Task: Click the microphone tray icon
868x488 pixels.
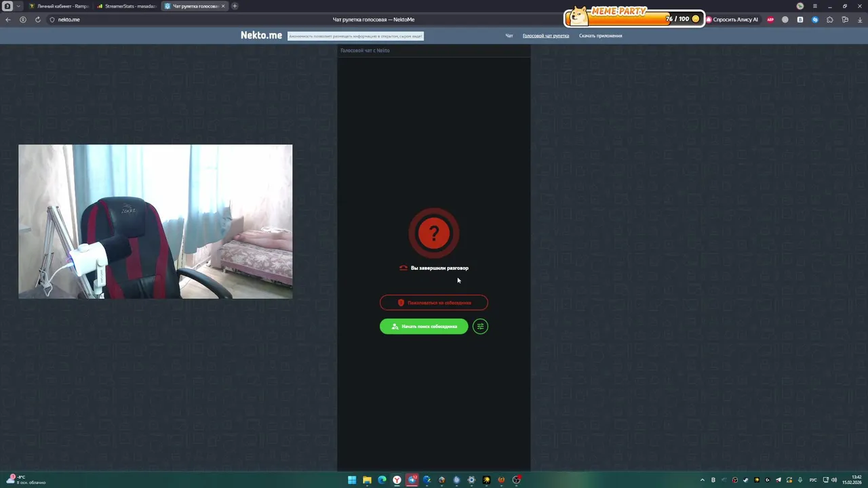Action: [x=800, y=480]
